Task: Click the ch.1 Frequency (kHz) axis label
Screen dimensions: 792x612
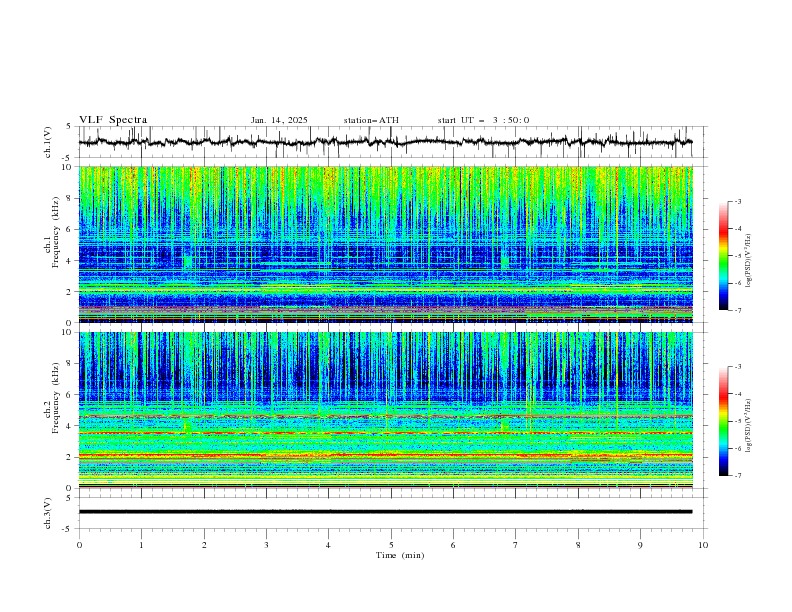Action: click(x=52, y=230)
